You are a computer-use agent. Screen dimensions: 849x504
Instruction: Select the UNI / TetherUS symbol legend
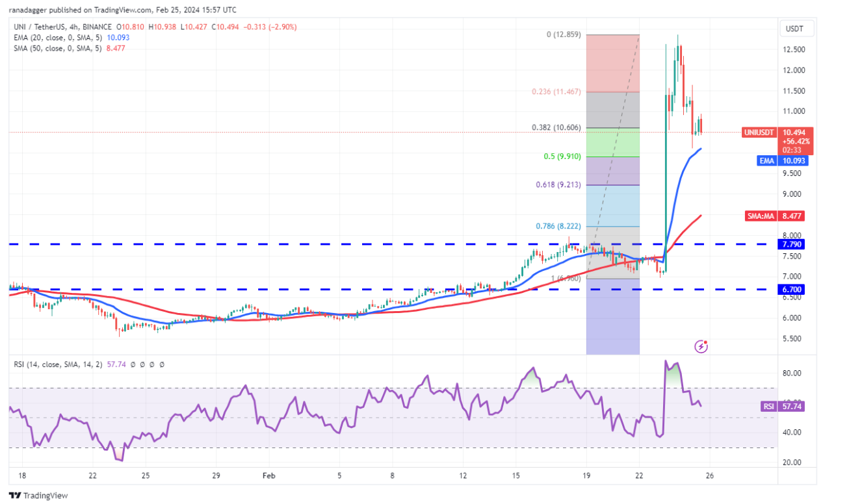62,28
